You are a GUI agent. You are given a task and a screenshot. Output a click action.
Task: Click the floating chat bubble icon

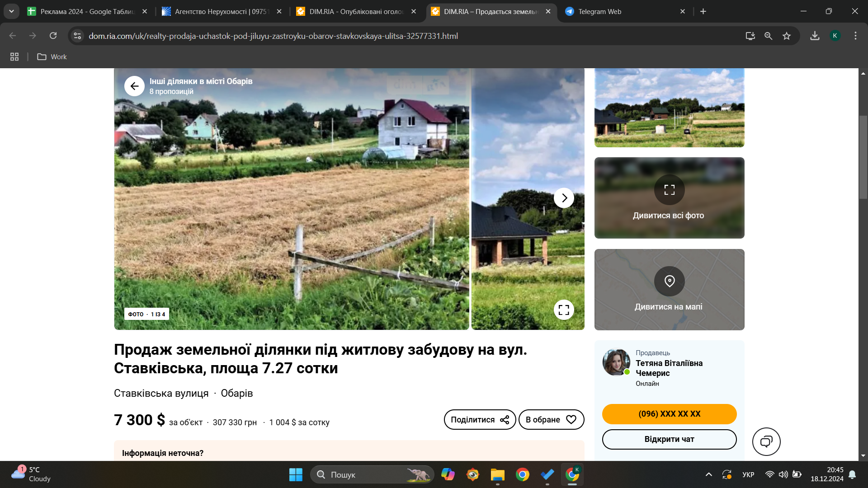click(766, 441)
